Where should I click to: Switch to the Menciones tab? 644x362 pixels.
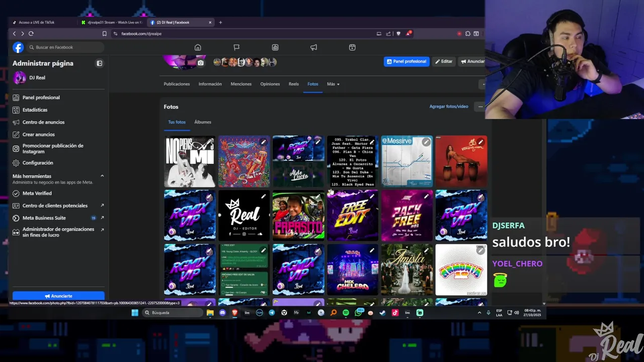coord(241,84)
